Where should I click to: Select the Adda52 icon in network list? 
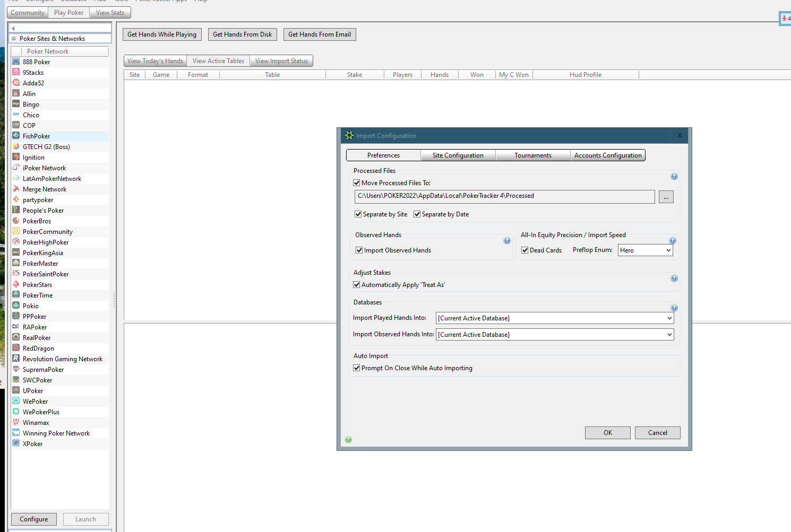tap(16, 83)
